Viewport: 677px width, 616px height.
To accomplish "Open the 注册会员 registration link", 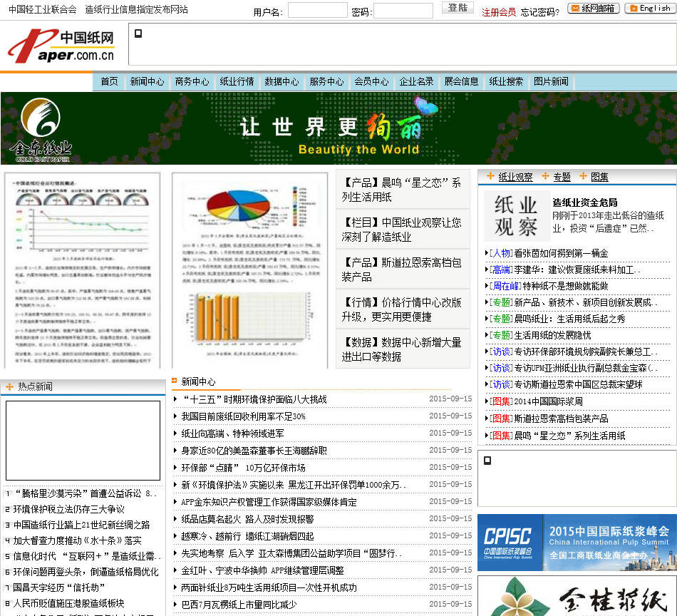I will (499, 12).
